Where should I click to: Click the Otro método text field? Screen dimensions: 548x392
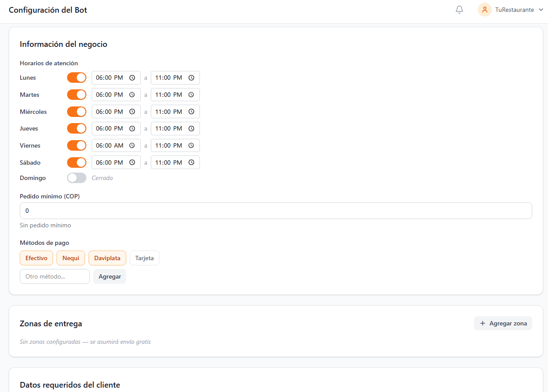[54, 276]
